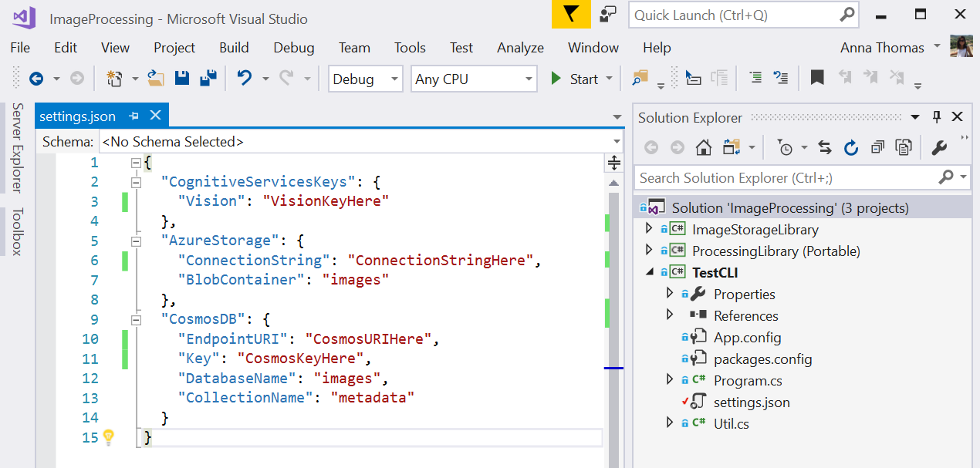This screenshot has height=468, width=980.
Task: Click the New Project icon
Action: pyautogui.click(x=115, y=78)
